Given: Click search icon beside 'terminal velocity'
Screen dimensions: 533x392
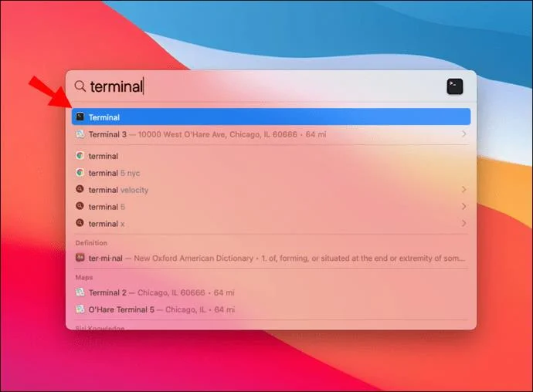Looking at the screenshot, I should (x=80, y=189).
